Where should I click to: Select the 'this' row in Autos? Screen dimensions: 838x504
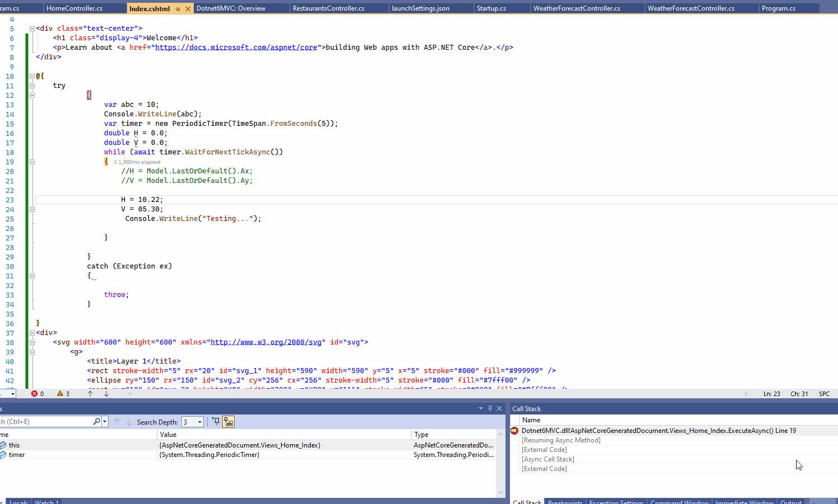[248, 445]
